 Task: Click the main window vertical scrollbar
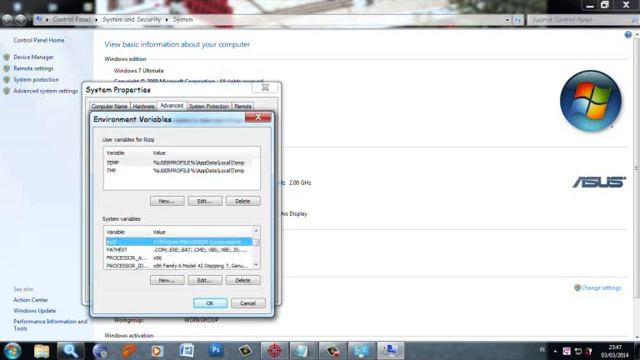click(636, 167)
